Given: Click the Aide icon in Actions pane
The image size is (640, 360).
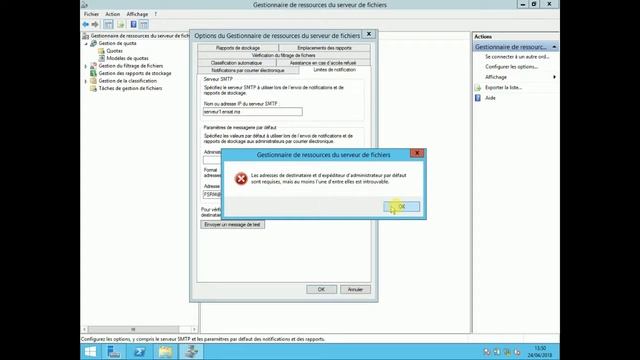Looking at the screenshot, I should pos(478,98).
